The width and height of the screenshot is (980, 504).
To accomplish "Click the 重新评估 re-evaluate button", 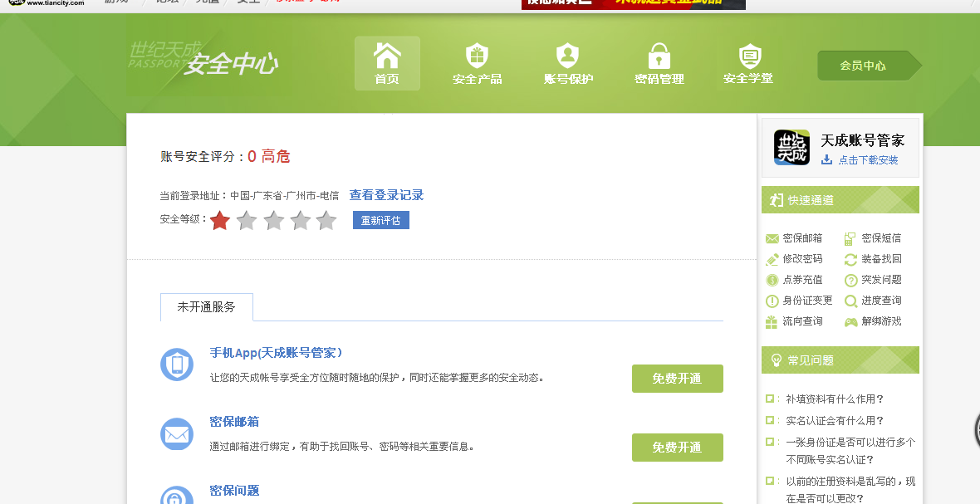I will click(x=380, y=221).
